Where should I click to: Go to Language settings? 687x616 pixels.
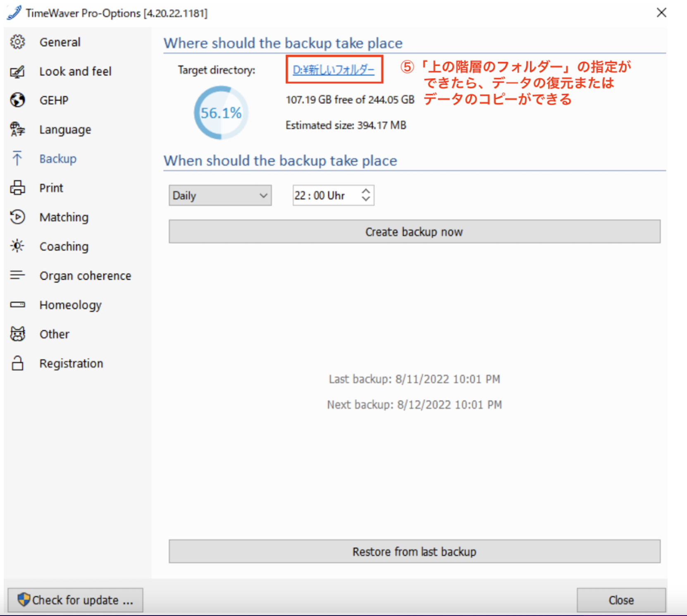click(x=65, y=130)
